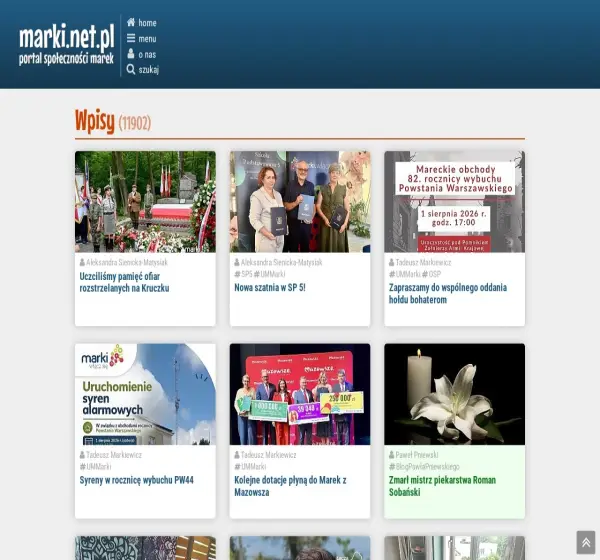Open article Nowa szatnia w SP 5!
This screenshot has height=560, width=600.
270,287
